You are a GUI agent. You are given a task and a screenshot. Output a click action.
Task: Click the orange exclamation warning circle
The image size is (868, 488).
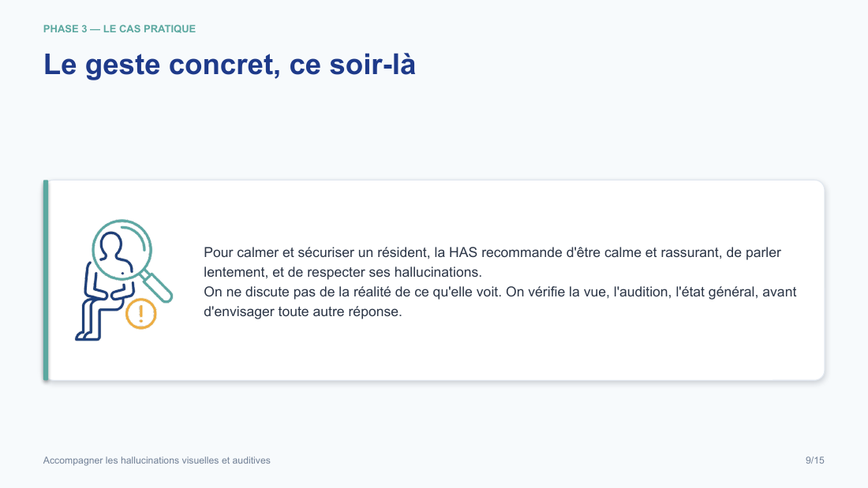tap(141, 314)
